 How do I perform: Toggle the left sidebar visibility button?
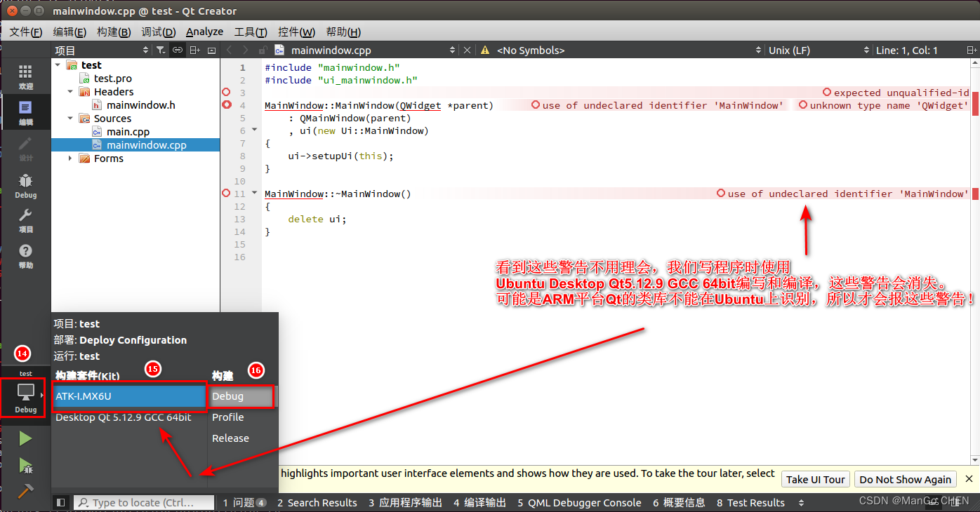point(61,502)
